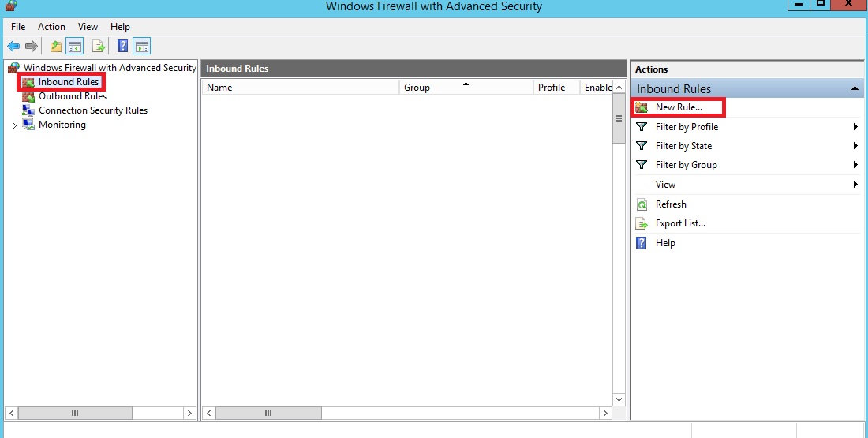Go back using the blue Back arrow
The height and width of the screenshot is (438, 868).
point(13,46)
